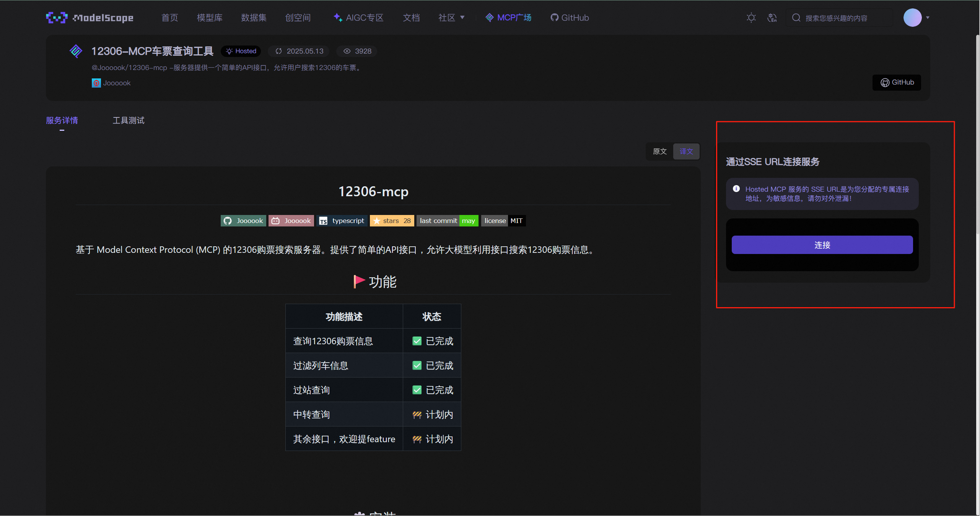Click the search magnifier icon
The image size is (980, 516).
(x=796, y=18)
